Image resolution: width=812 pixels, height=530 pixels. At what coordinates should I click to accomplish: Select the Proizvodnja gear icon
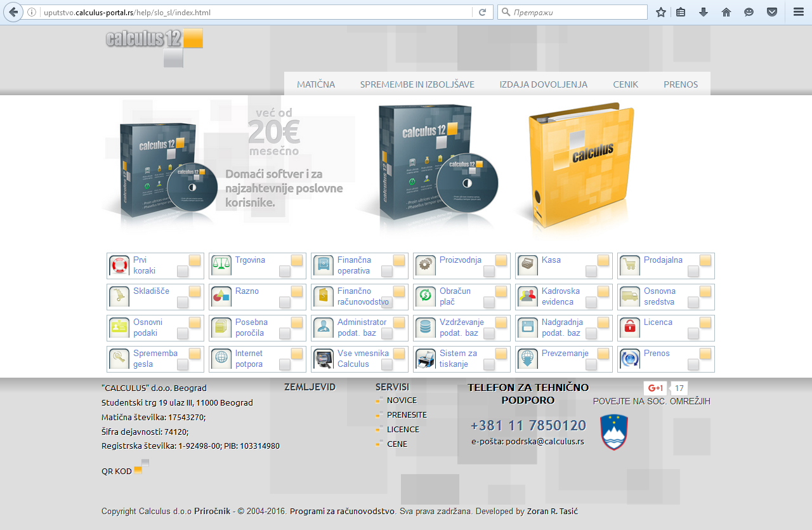pyautogui.click(x=426, y=265)
